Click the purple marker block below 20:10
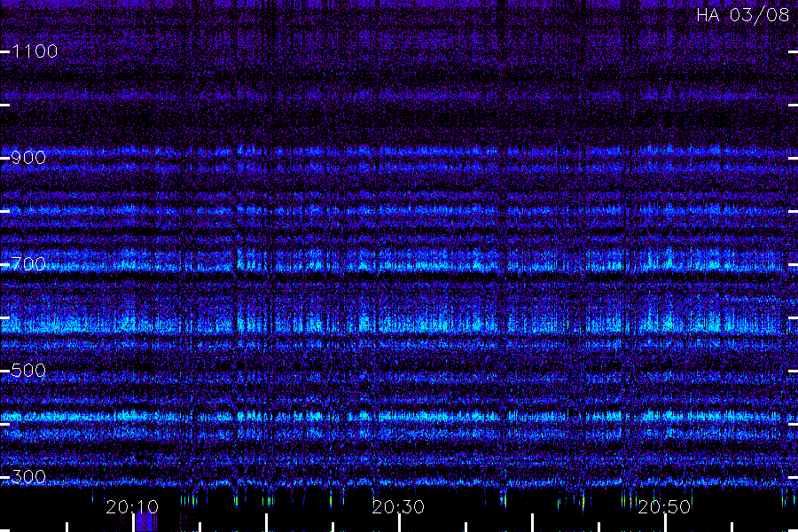This screenshot has height=532, width=798. click(146, 522)
